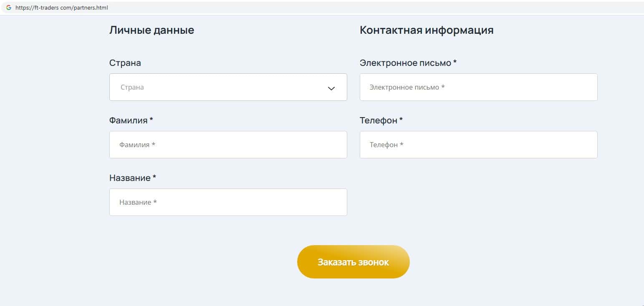Viewport: 644px width, 306px height.
Task: Click the required asterisk beside the Телефон label
Action: click(x=401, y=120)
